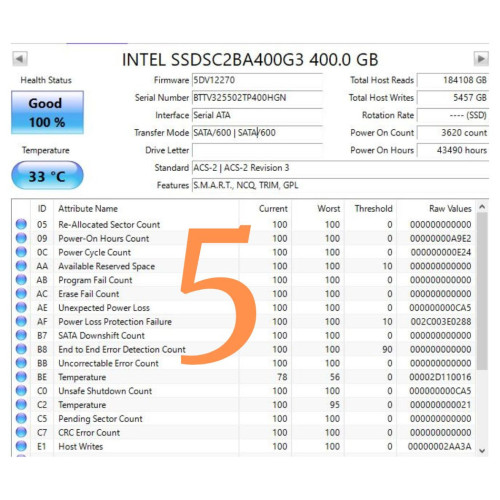Click raw value 00002D110016
The width and height of the screenshot is (500, 500).
(x=440, y=377)
